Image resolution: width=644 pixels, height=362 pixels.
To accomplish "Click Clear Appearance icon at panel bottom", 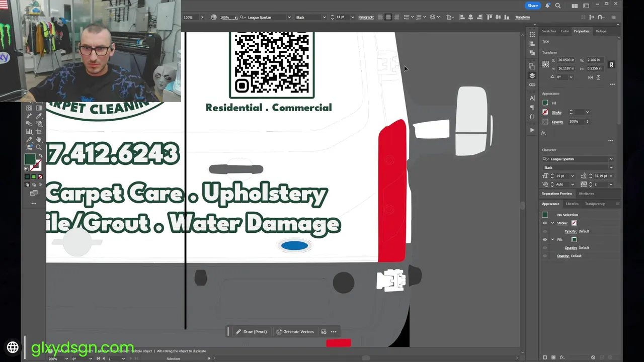I will (593, 357).
